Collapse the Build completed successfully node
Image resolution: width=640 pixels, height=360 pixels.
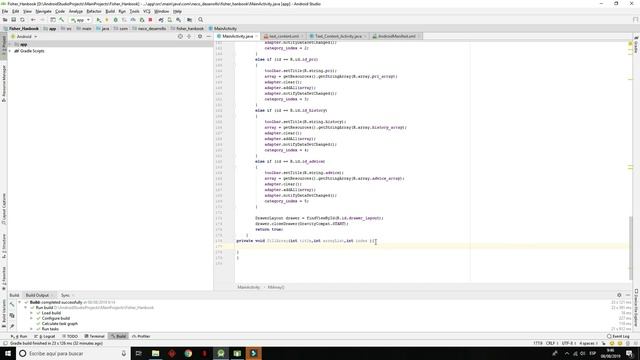tap(20, 302)
